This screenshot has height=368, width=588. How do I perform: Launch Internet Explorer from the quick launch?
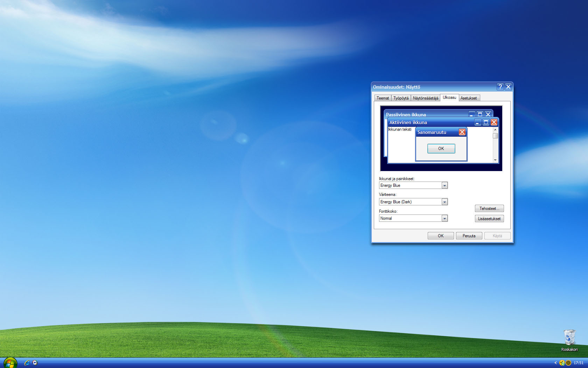(27, 363)
